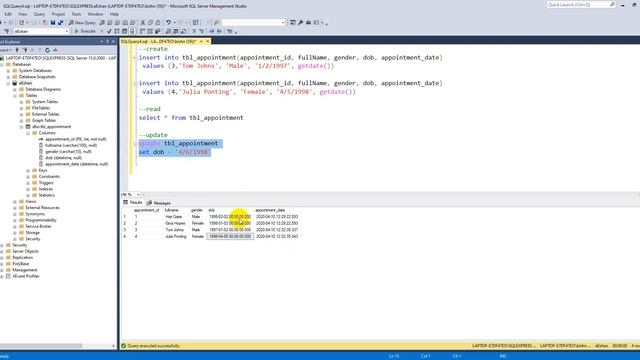Expand System Databases node
The height and width of the screenshot is (360, 640).
click(x=8, y=71)
